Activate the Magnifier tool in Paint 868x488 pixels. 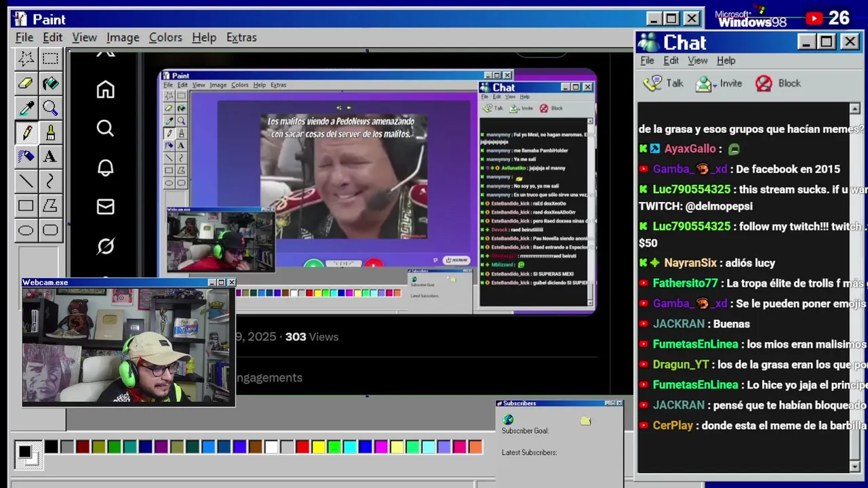(50, 108)
